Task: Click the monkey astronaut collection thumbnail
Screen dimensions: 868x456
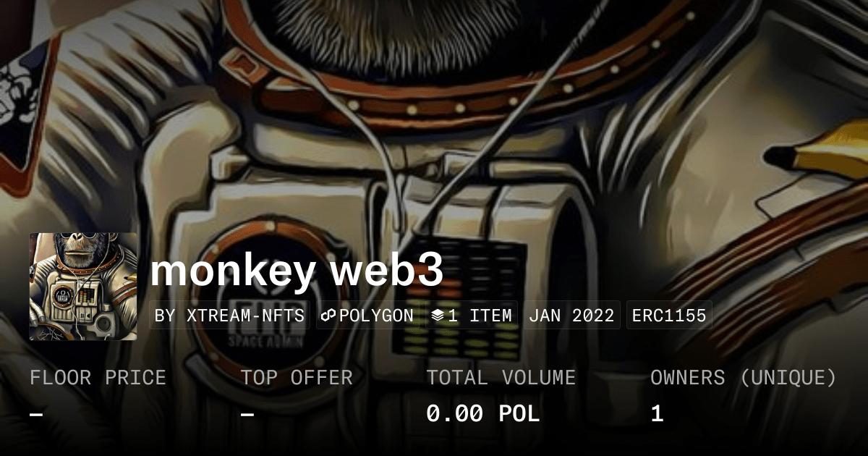Action: click(83, 287)
